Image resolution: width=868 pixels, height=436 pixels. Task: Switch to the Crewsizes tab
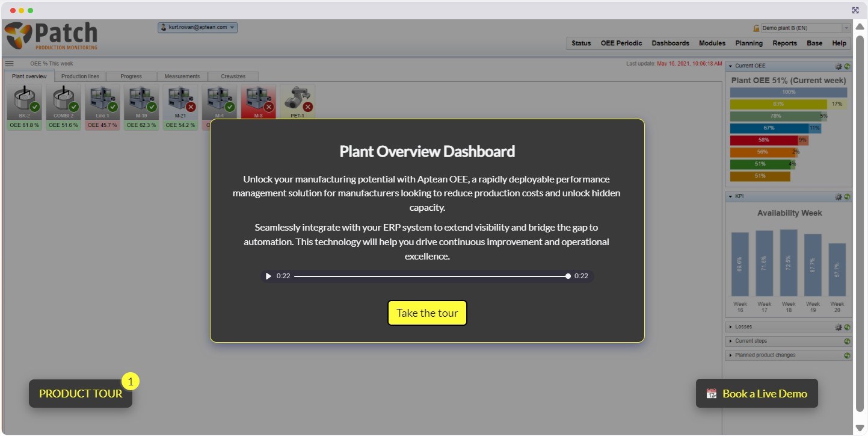pyautogui.click(x=233, y=76)
